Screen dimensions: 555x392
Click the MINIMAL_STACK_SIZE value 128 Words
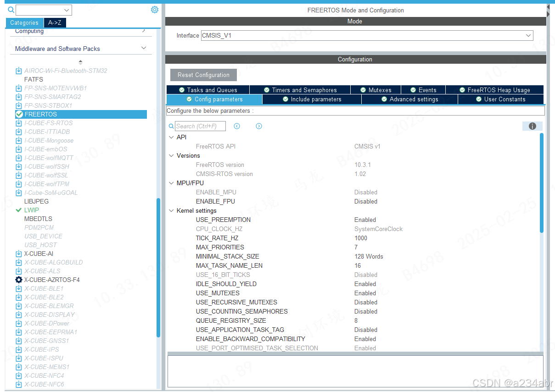tap(369, 256)
